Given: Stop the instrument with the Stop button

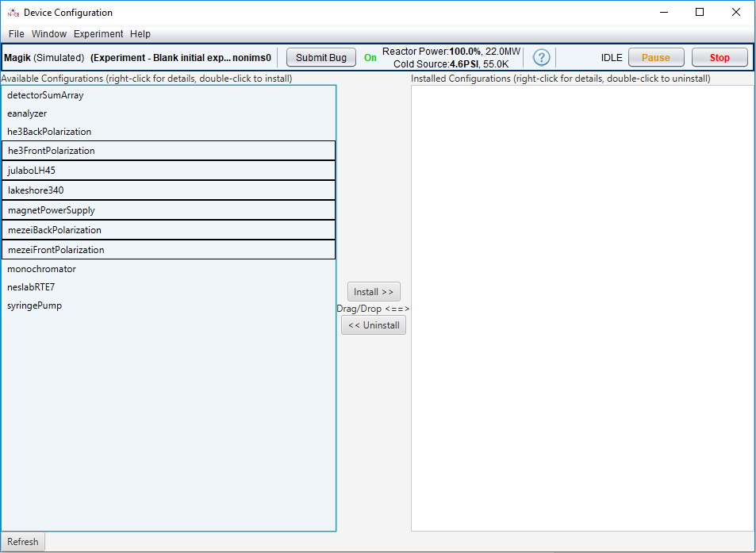Looking at the screenshot, I should 719,57.
